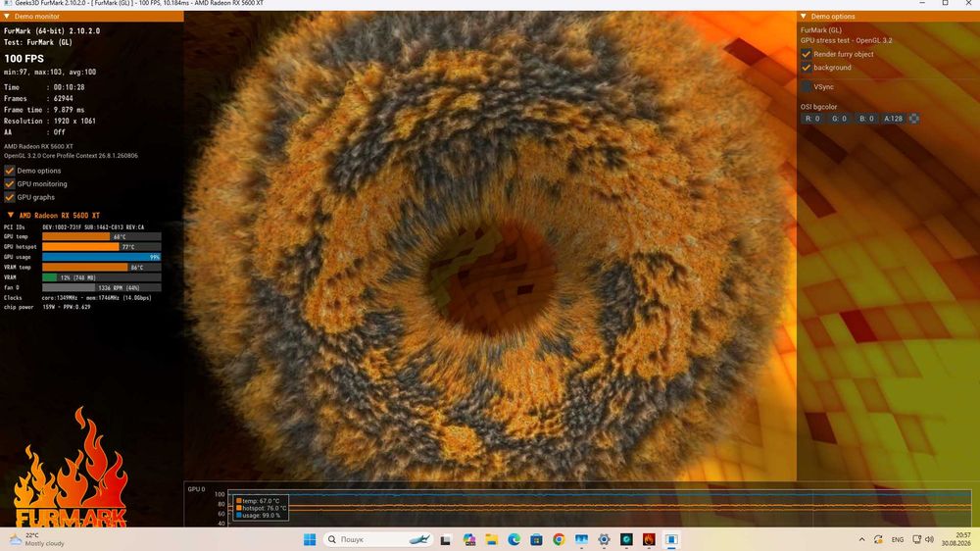
Task: Collapse the Demo monitor panel triangle
Action: click(x=7, y=17)
